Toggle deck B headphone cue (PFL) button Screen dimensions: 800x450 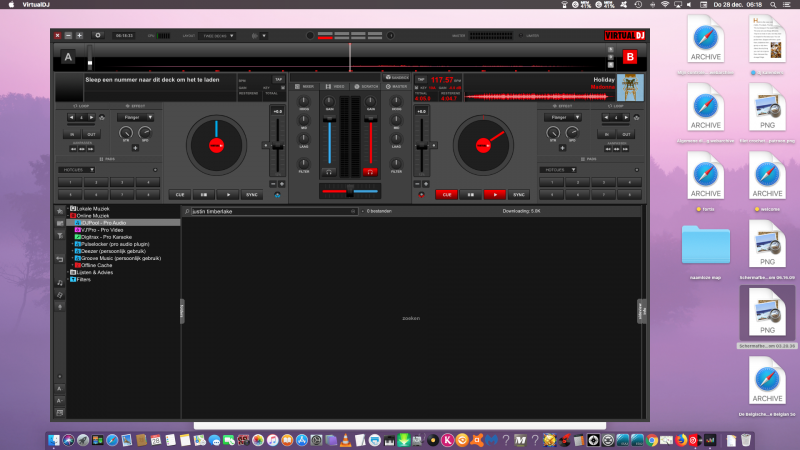pos(370,172)
